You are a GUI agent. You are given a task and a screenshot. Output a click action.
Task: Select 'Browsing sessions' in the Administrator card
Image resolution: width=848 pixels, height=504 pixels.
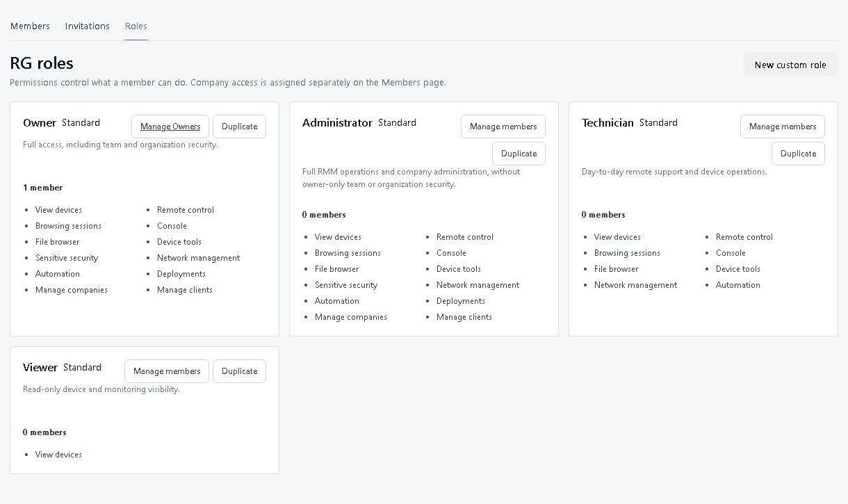coord(348,253)
